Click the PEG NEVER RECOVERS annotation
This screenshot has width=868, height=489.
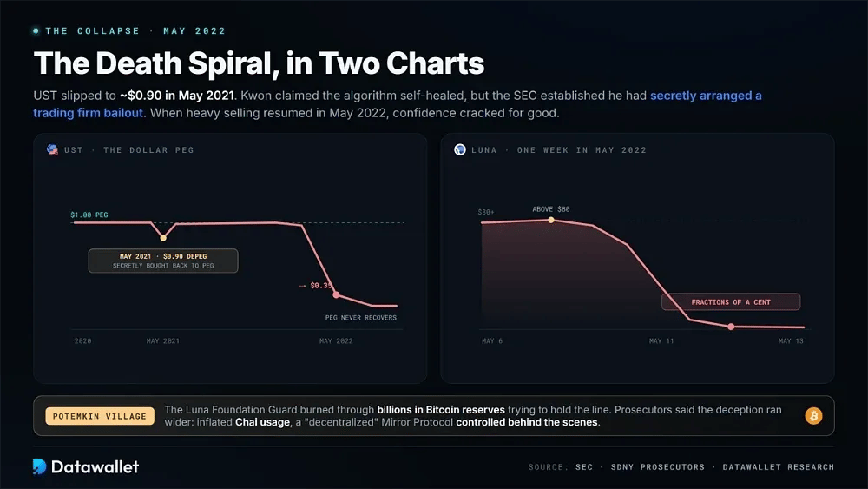[361, 318]
